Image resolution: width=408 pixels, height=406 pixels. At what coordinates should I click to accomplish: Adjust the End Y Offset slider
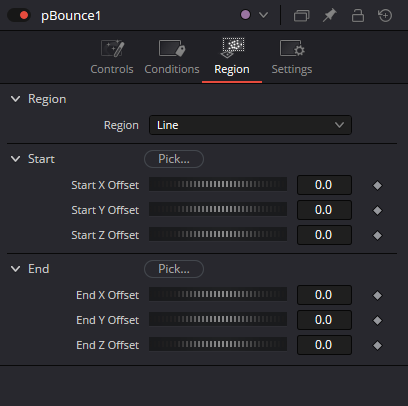tap(218, 319)
